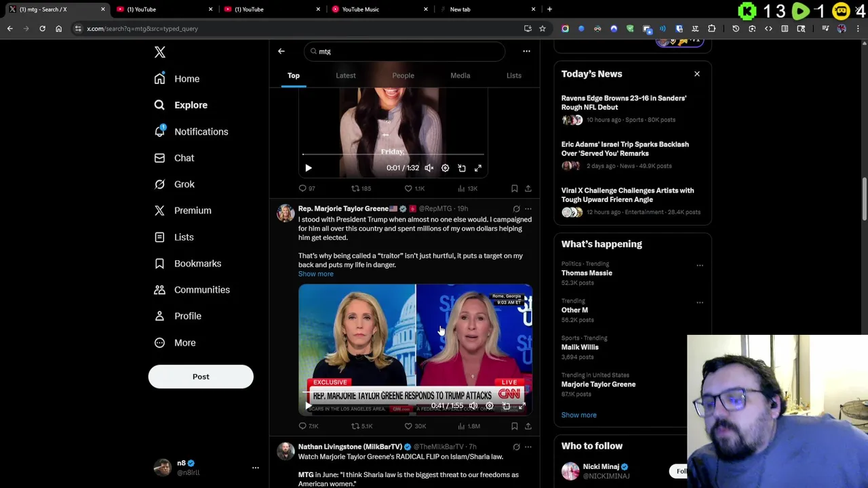The image size is (868, 488).
Task: Focus the mtg search field
Action: pyautogui.click(x=405, y=52)
